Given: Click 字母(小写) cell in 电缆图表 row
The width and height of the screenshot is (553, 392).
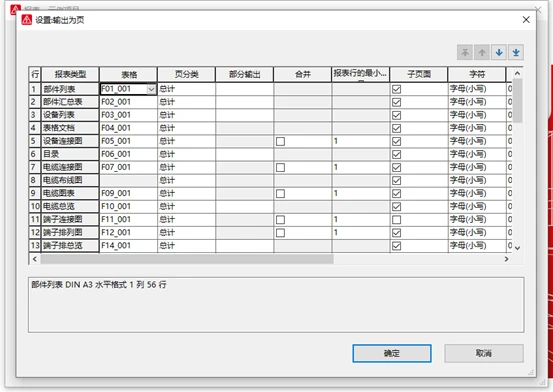Looking at the screenshot, I should (477, 193).
